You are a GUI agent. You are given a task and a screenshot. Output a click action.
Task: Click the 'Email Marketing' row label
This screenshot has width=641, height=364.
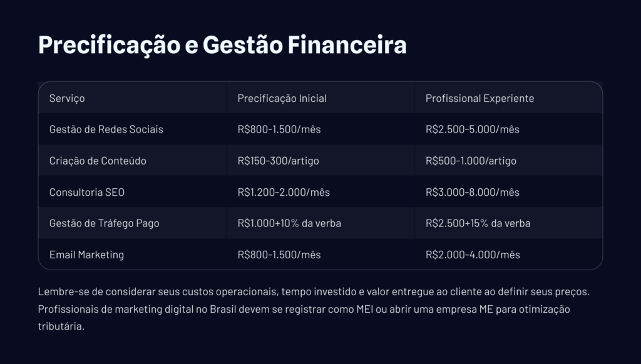86,255
